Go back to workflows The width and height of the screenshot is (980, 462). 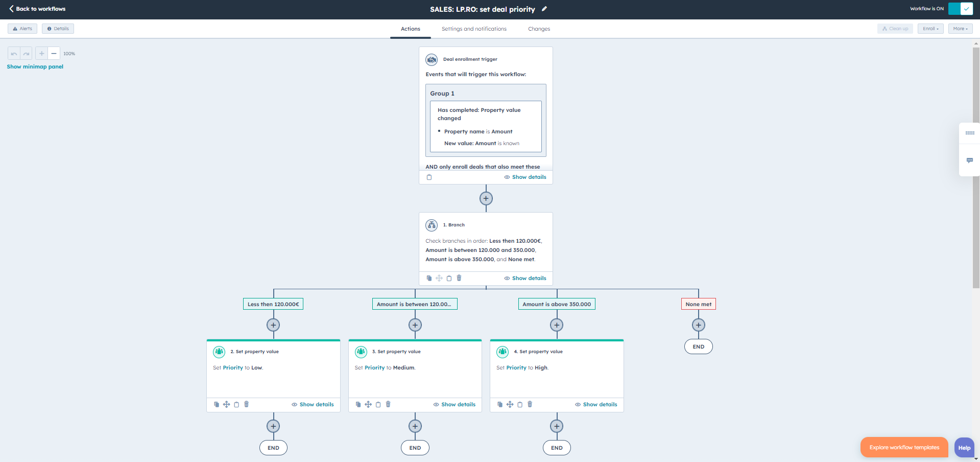click(x=37, y=9)
